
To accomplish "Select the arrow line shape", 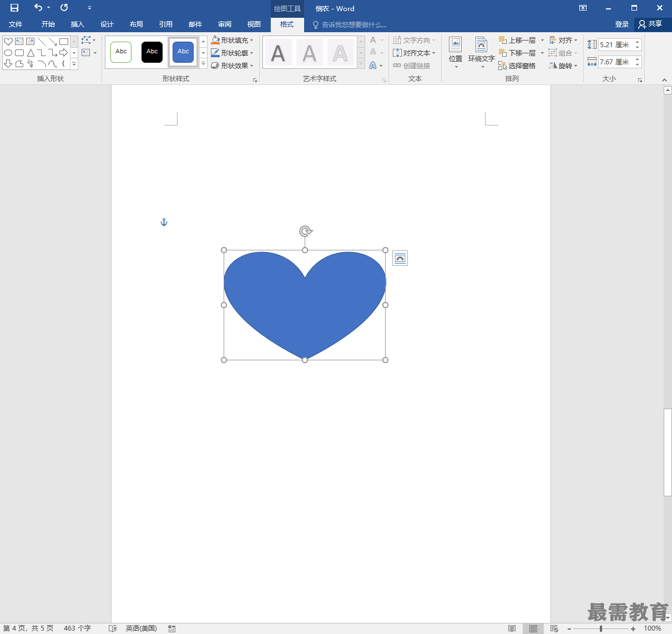I will click(53, 42).
